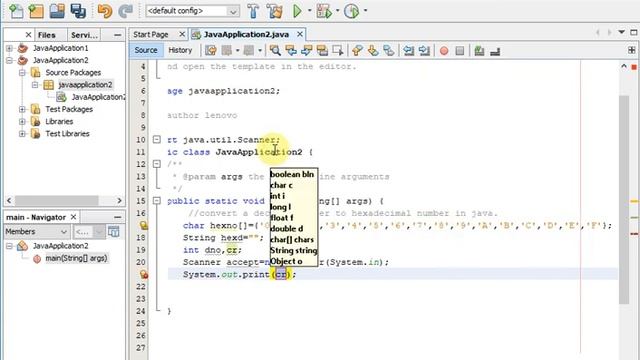Expand the JavaApplication1 project node
Screen dimensions: 640x360
[9, 48]
